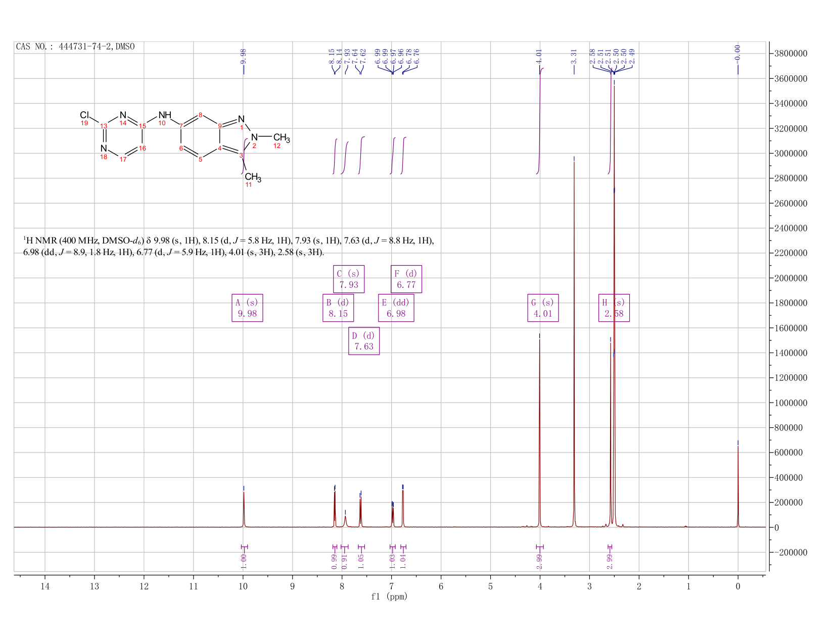Click the CH3 group labeled 11
834x644 pixels.
(253, 177)
